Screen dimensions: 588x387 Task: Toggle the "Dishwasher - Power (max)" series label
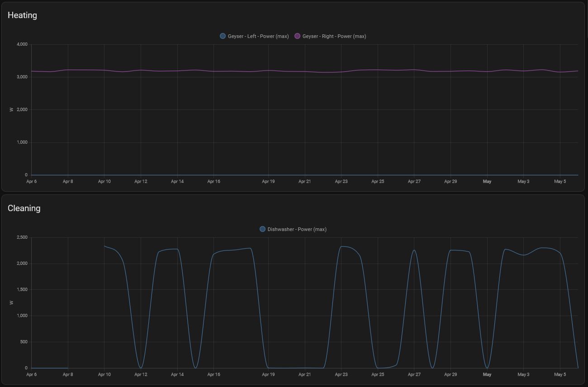click(x=297, y=229)
